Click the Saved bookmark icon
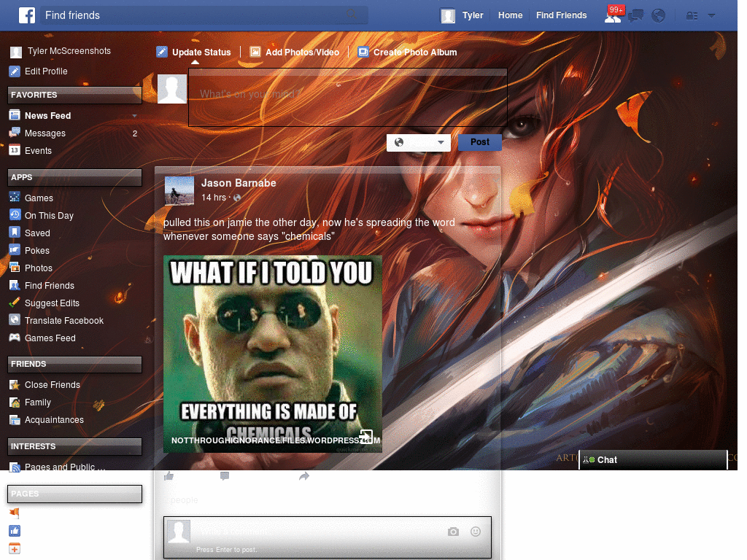747x560 pixels. point(15,233)
